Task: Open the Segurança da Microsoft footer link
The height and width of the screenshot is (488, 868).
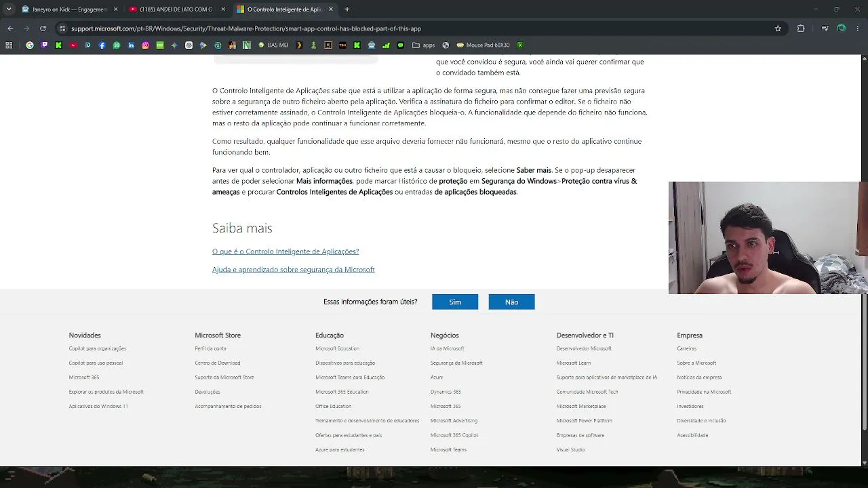Action: 456,363
